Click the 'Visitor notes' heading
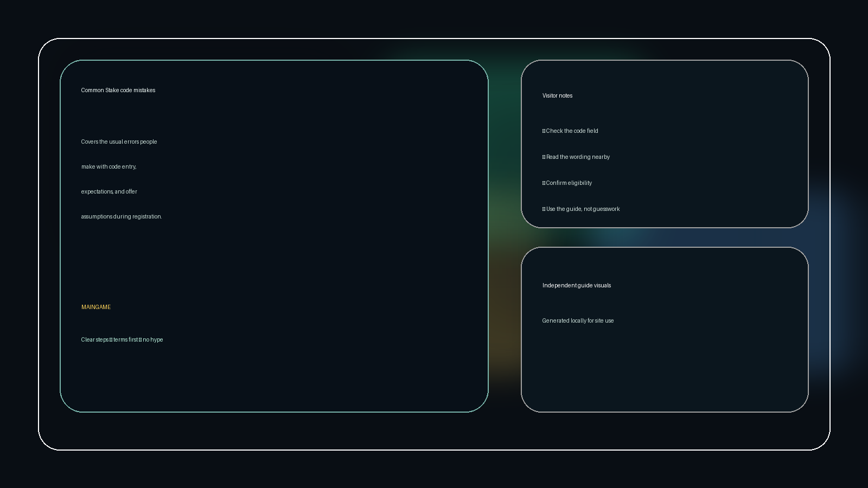The height and width of the screenshot is (488, 868). 557,95
